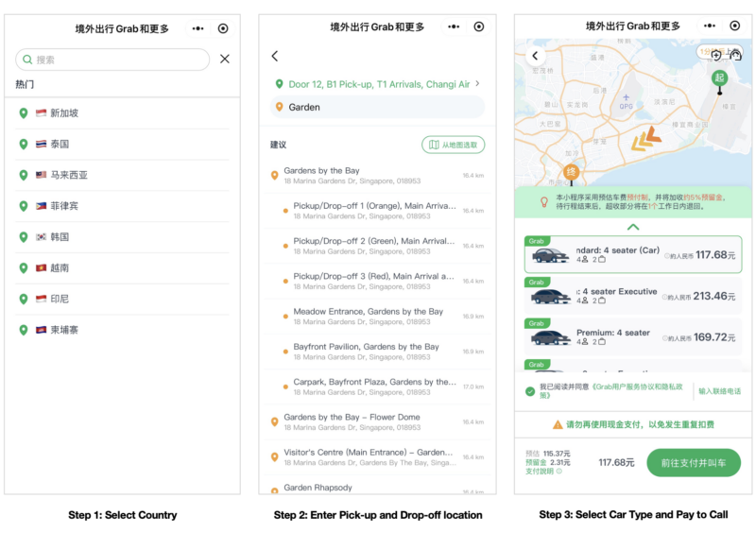Click the Garden drop-off input field
This screenshot has height=533, width=756.
click(x=377, y=107)
